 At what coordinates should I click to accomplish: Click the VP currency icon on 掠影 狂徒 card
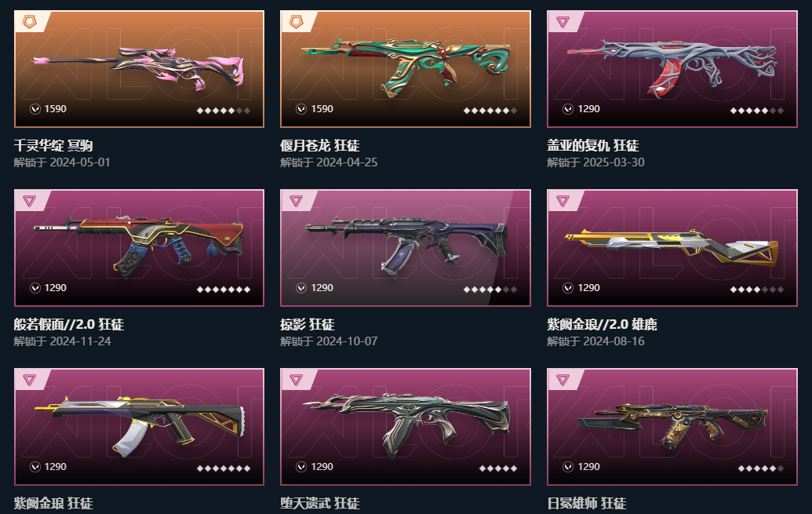pos(301,287)
